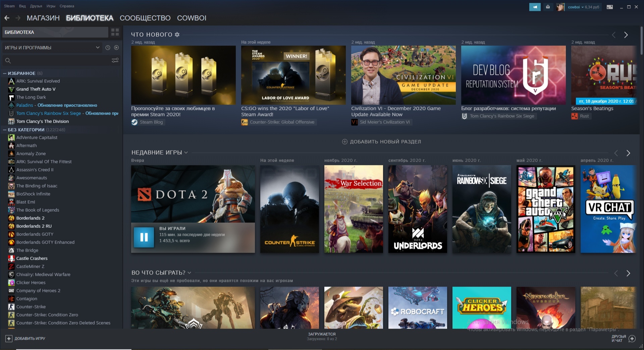This screenshot has width=644, height=350.
Task: Show previous What's New items
Action: pos(613,35)
